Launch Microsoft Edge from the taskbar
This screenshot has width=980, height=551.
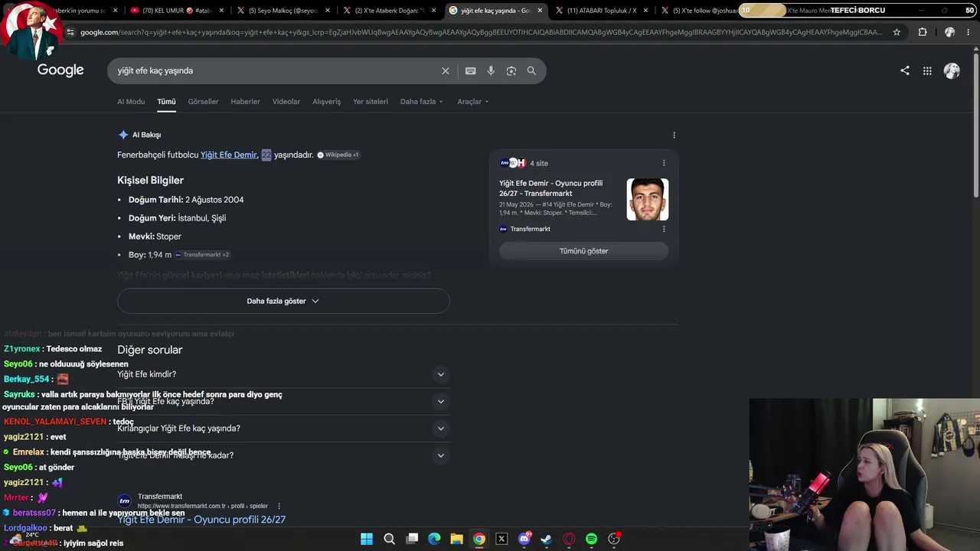pyautogui.click(x=434, y=539)
